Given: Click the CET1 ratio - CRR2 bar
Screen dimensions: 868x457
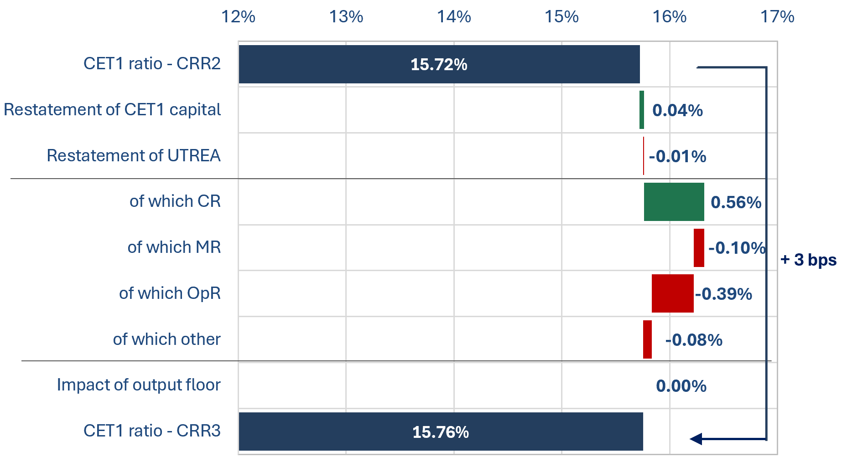Looking at the screenshot, I should click(x=439, y=64).
